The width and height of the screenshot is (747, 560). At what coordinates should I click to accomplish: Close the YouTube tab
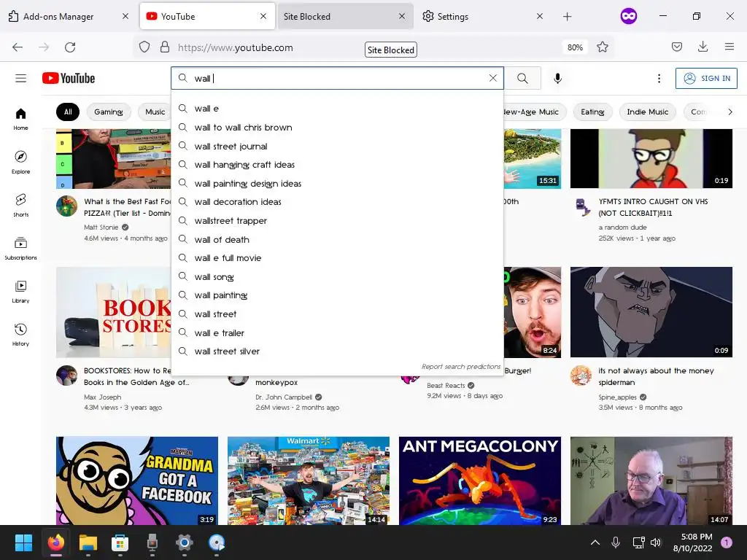coord(263,16)
